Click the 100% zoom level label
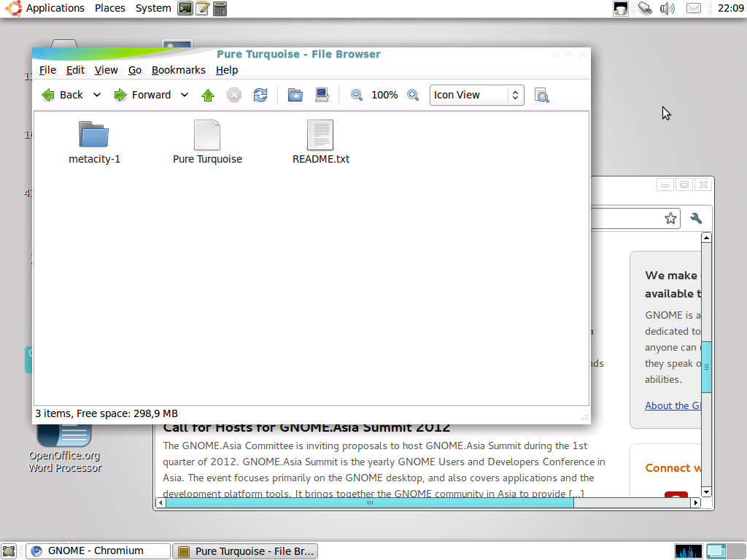 (x=384, y=96)
